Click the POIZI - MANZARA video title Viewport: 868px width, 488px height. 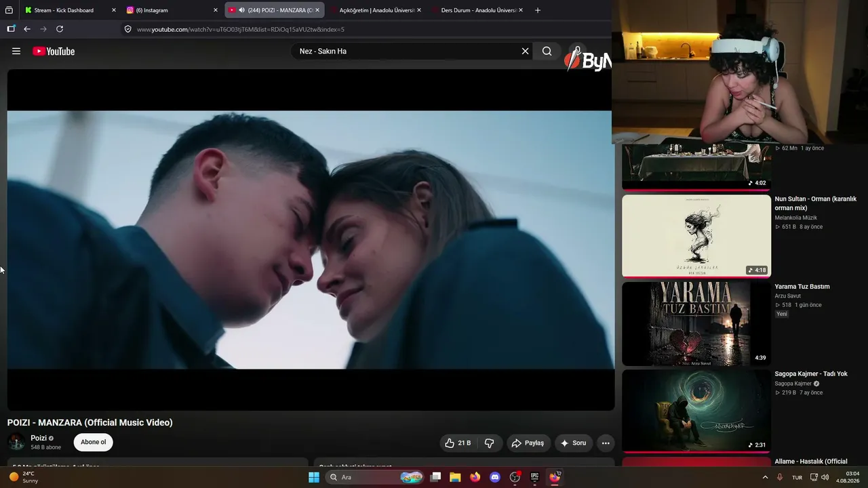pyautogui.click(x=90, y=423)
